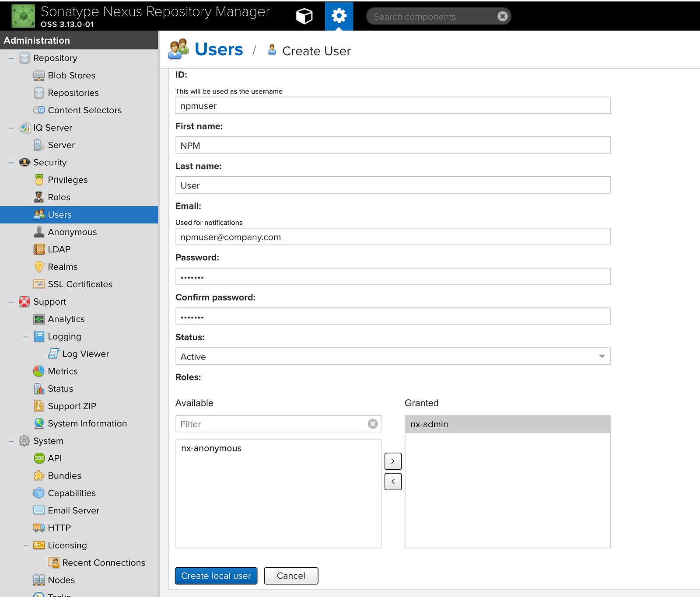This screenshot has width=700, height=597.
Task: Open Roles in the Security menu
Action: click(x=59, y=197)
